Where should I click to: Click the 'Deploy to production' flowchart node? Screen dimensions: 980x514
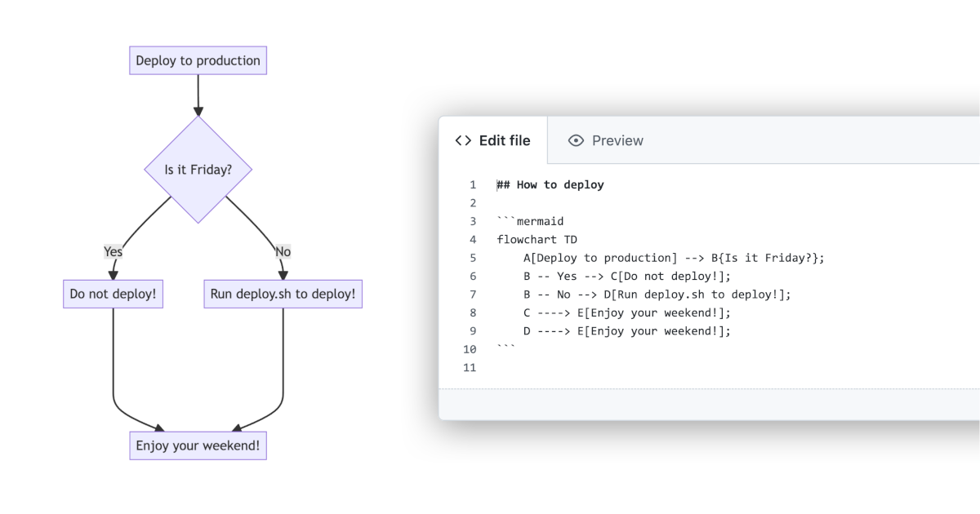[197, 60]
